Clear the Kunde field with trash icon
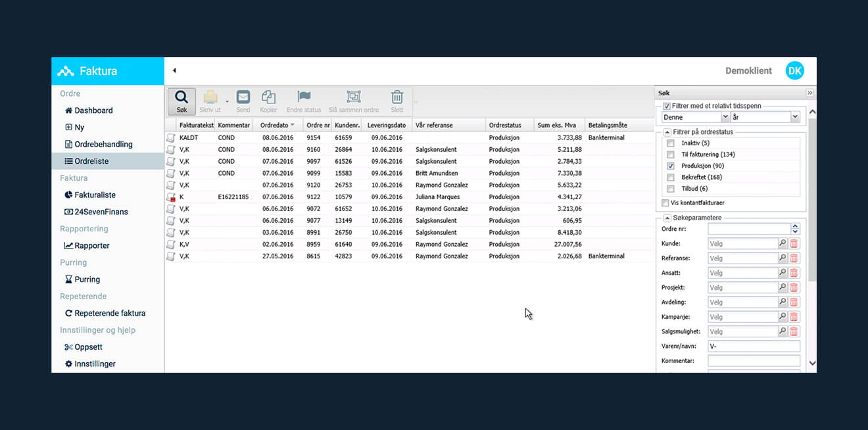Screen dimensions: 868x430 click(794, 243)
